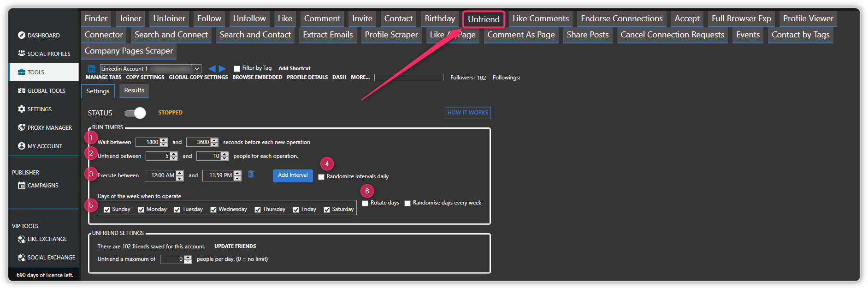Enable Randomise days every week
Screen dimensions: 868x289
(x=407, y=203)
